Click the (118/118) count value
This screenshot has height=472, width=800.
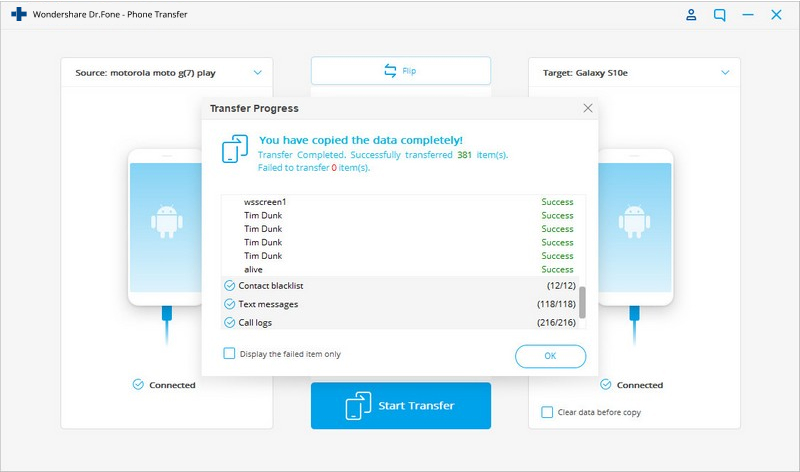(556, 304)
